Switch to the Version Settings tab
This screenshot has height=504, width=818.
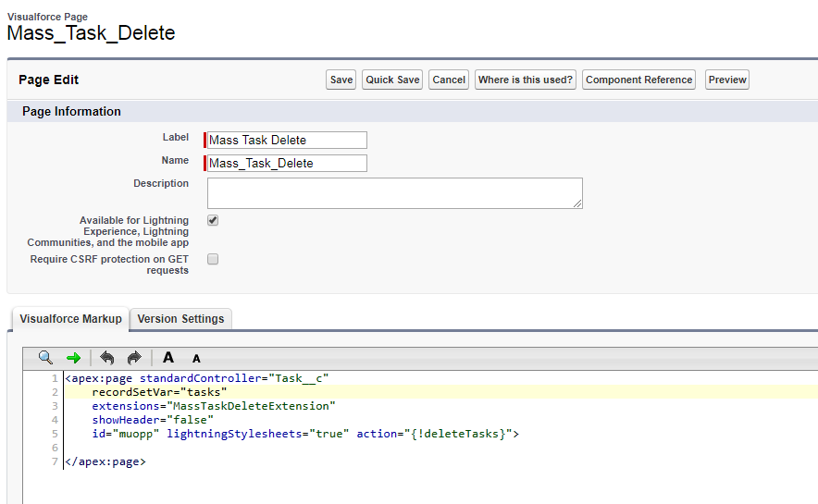[x=180, y=319]
